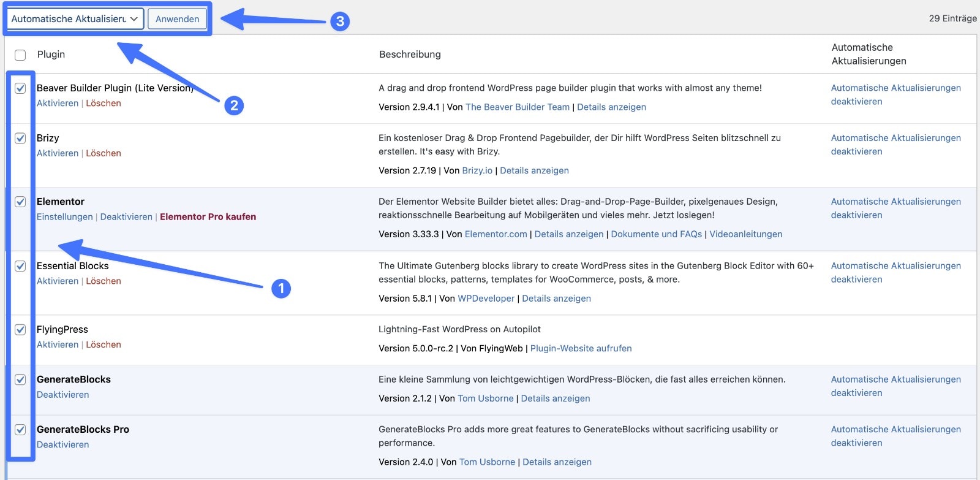The width and height of the screenshot is (980, 480).
Task: Click Plugin-Website aufrufen for FlyingPress
Action: click(x=581, y=348)
